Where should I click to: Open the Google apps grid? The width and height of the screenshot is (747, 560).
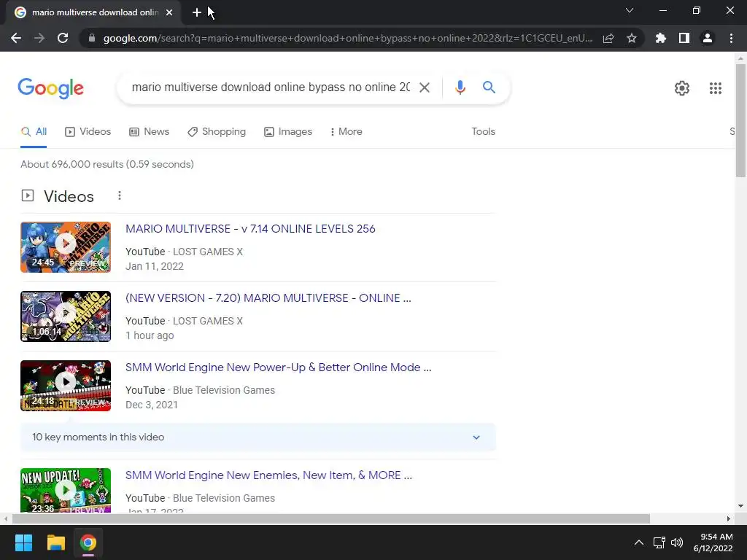[x=716, y=88]
